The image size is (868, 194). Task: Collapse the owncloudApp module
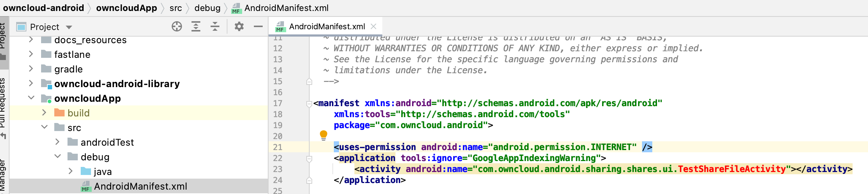[31, 98]
